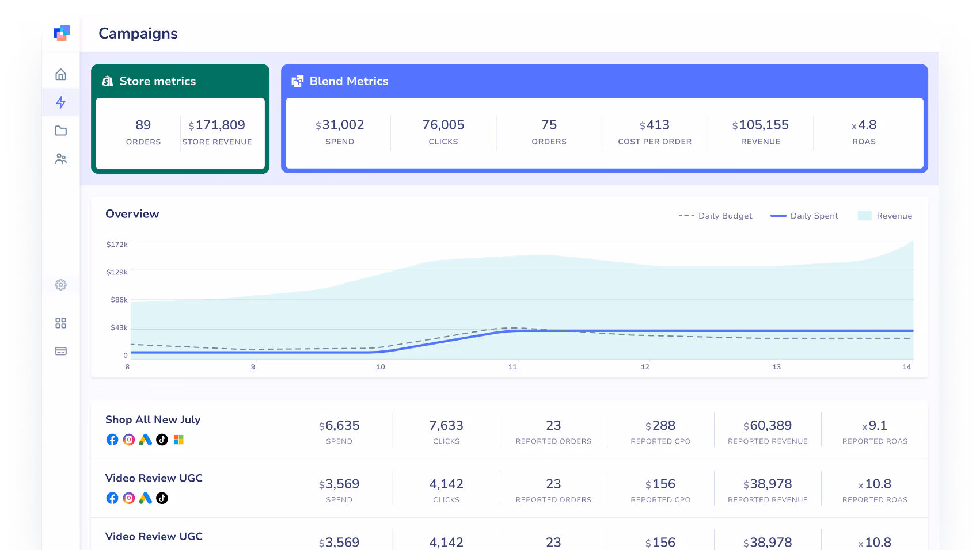Open the folder icon in the sidebar
The width and height of the screenshot is (980, 550).
[x=60, y=131]
